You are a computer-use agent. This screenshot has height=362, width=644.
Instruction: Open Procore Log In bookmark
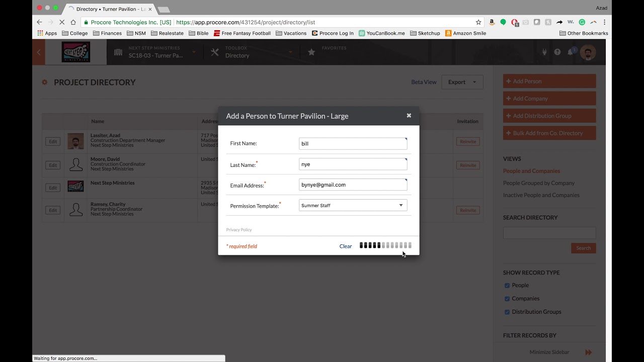[x=333, y=33]
